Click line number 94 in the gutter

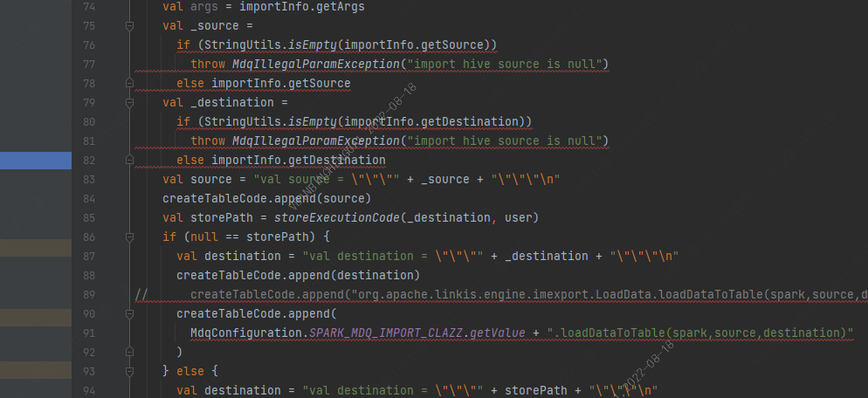click(x=88, y=390)
